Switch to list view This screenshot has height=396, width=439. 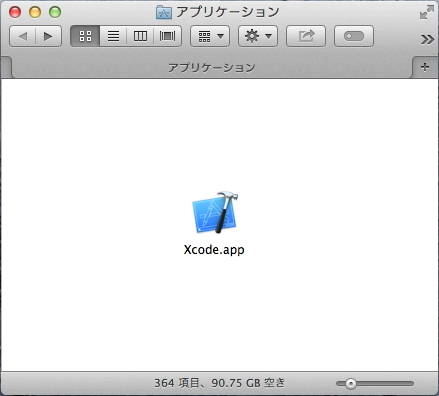pos(113,36)
